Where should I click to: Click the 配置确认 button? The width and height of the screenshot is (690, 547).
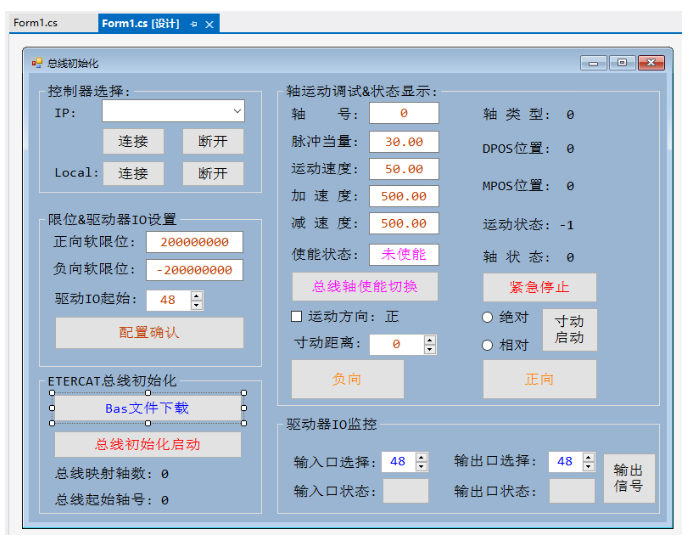[x=149, y=333]
